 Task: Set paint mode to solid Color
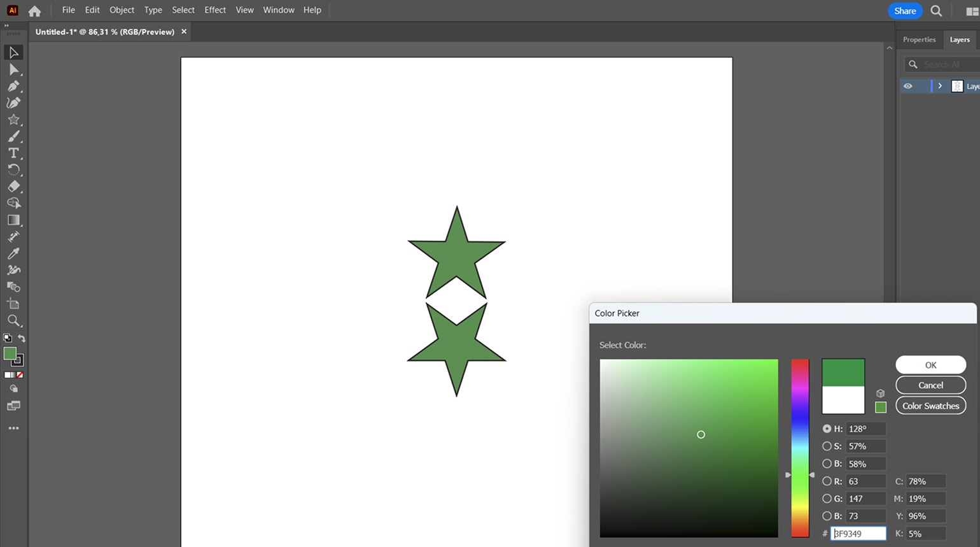click(7, 375)
